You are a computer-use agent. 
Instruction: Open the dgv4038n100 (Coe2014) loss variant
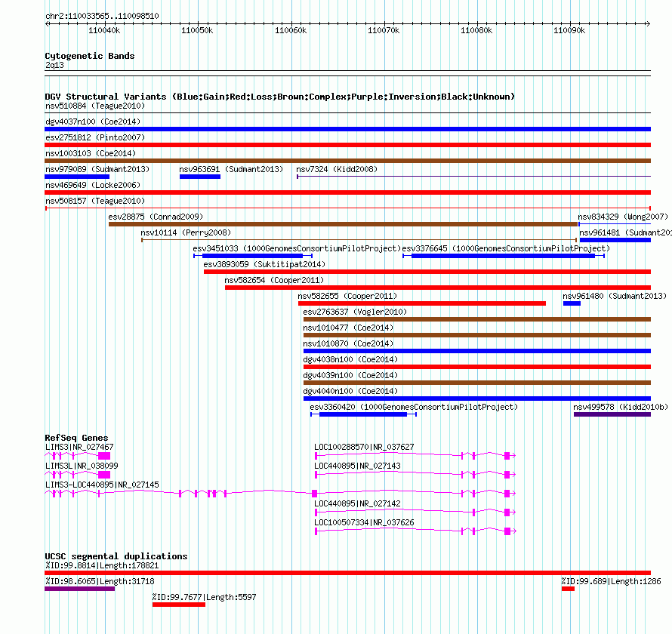pyautogui.click(x=477, y=367)
